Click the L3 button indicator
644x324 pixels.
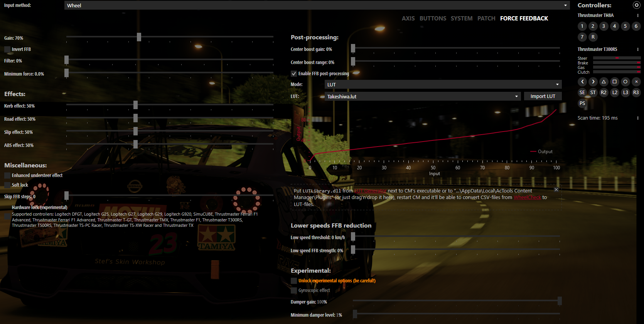pos(625,93)
